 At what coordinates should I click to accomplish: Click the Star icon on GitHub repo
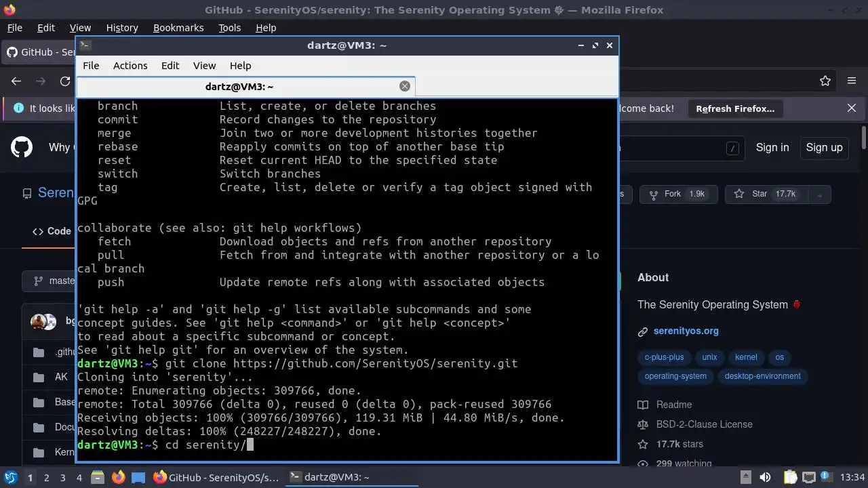click(739, 195)
